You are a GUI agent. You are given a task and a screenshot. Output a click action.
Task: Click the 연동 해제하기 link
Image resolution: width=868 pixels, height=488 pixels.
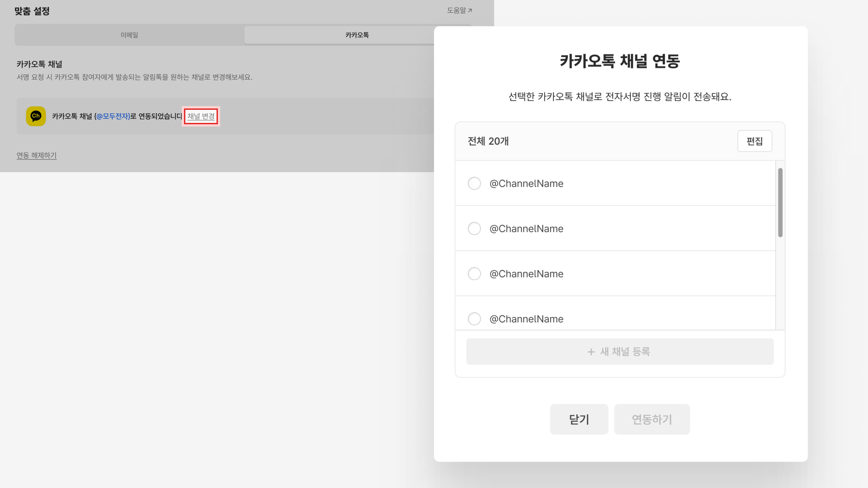[x=36, y=155]
